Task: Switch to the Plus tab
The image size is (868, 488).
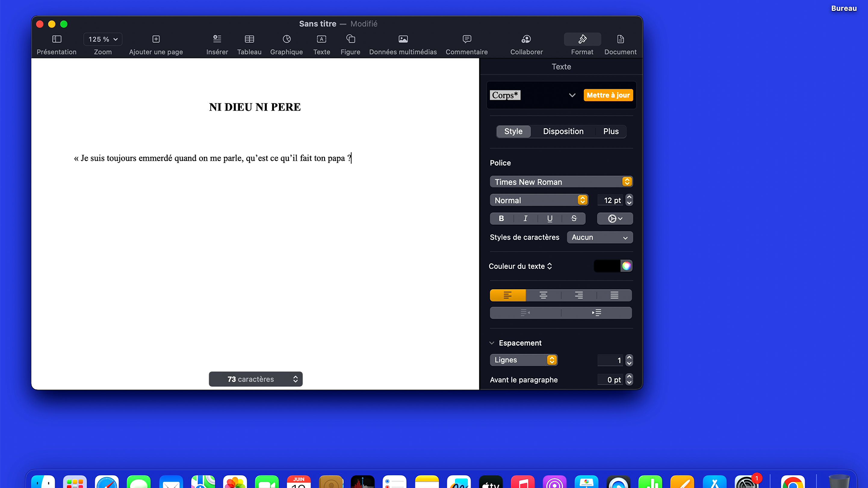Action: [x=611, y=131]
